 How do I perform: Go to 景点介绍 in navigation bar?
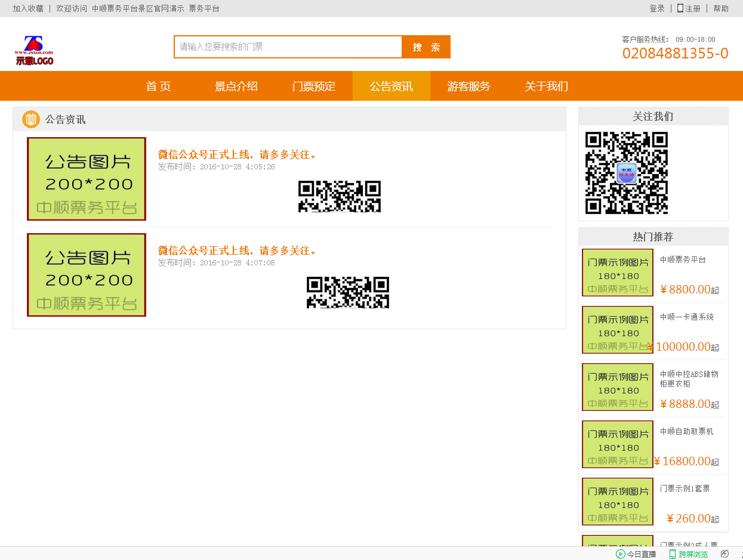pyautogui.click(x=236, y=86)
